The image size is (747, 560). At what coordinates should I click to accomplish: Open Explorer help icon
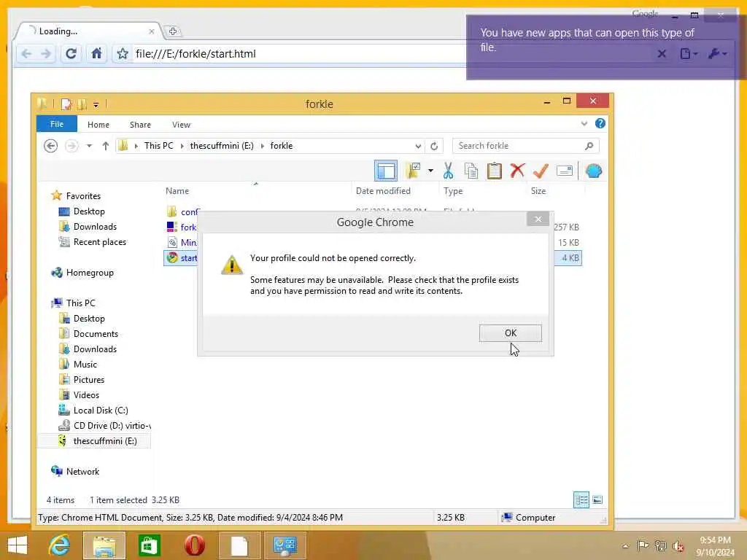click(600, 124)
